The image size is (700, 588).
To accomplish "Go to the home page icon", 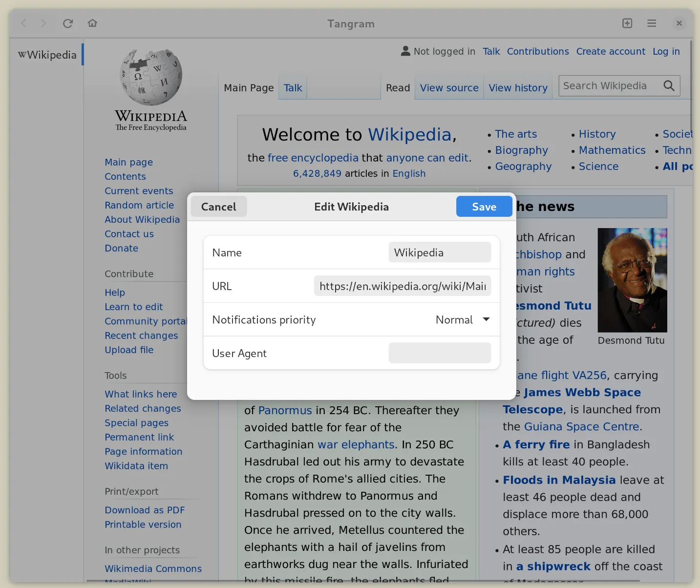I will pyautogui.click(x=92, y=23).
